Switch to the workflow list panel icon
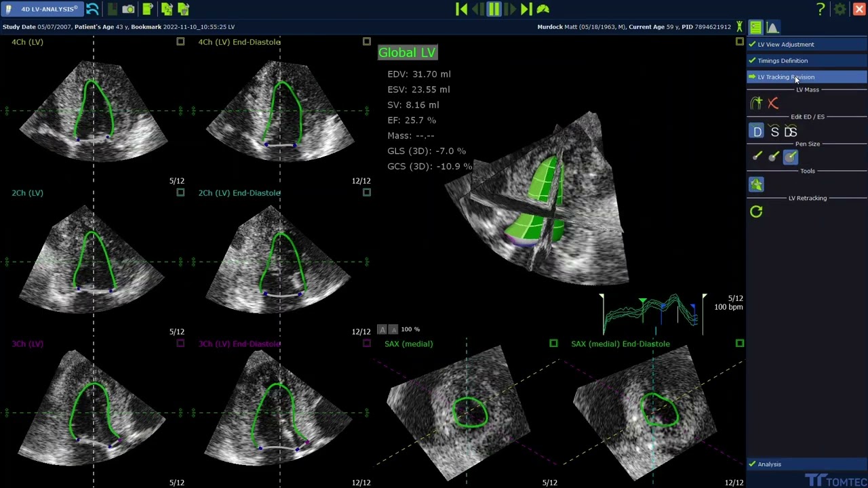Viewport: 868px width, 488px height. [x=755, y=27]
